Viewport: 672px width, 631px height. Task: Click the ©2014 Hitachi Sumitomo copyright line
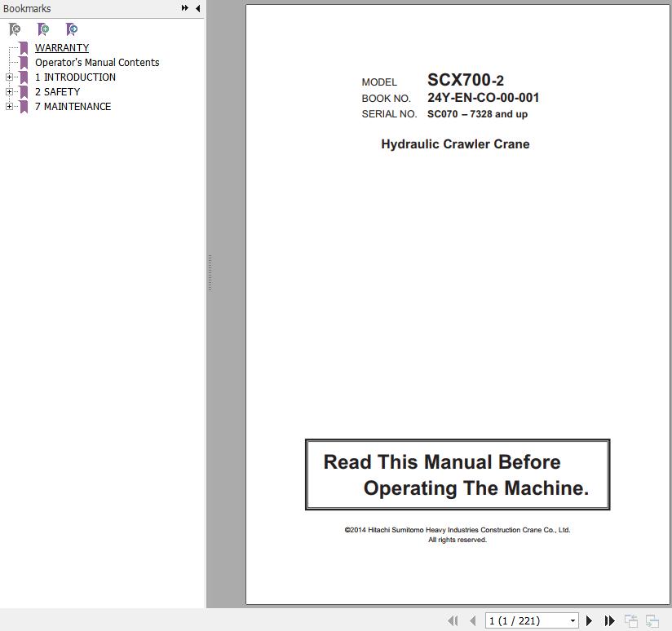[x=458, y=530]
